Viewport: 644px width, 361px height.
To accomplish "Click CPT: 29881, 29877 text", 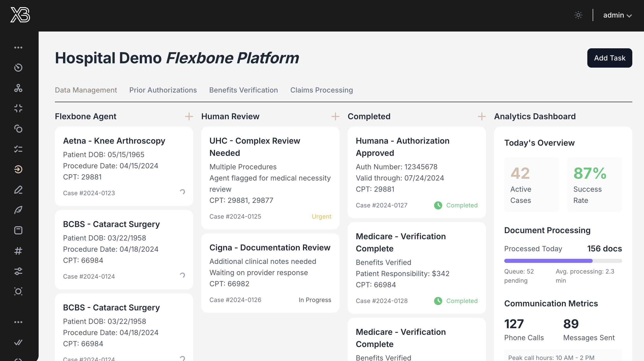I will [x=241, y=200].
